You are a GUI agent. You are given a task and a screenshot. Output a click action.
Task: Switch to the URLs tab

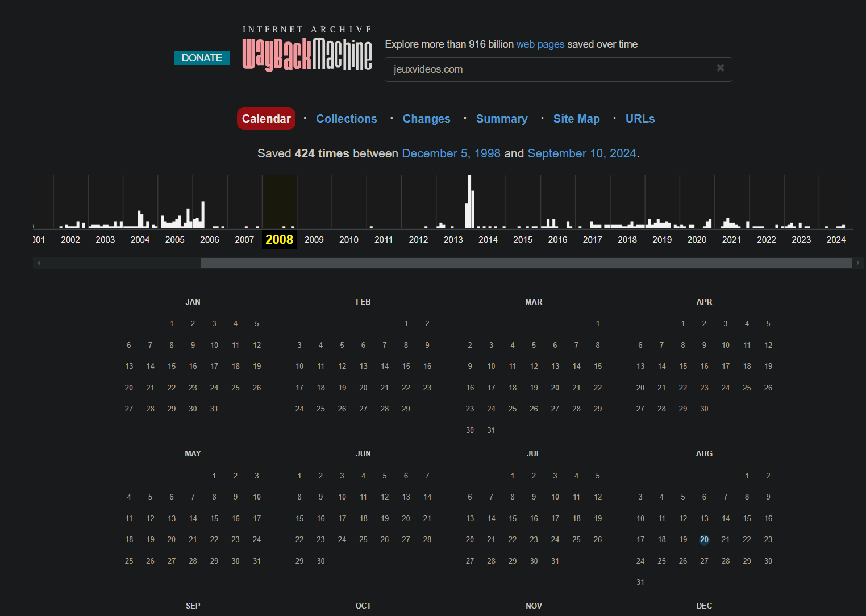640,119
